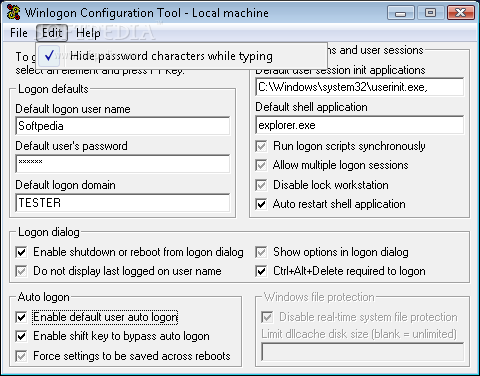
Task: Close the open Edit menu
Action: 52,33
